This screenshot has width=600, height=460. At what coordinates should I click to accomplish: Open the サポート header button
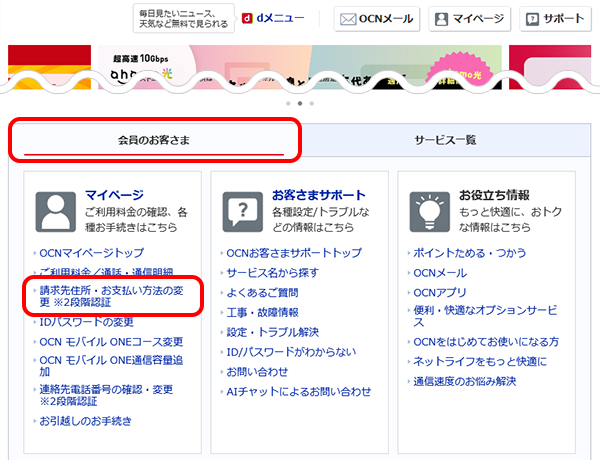tap(555, 19)
